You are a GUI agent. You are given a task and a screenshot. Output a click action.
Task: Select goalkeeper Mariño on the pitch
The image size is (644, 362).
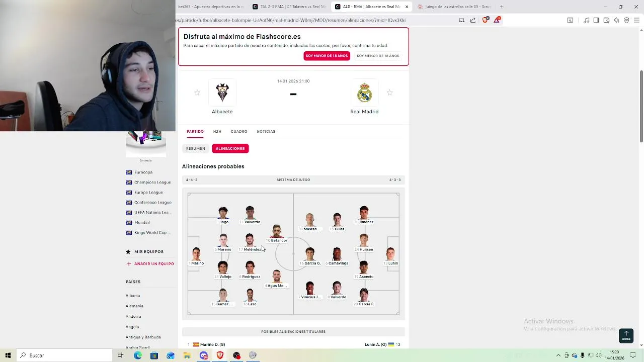(x=196, y=256)
